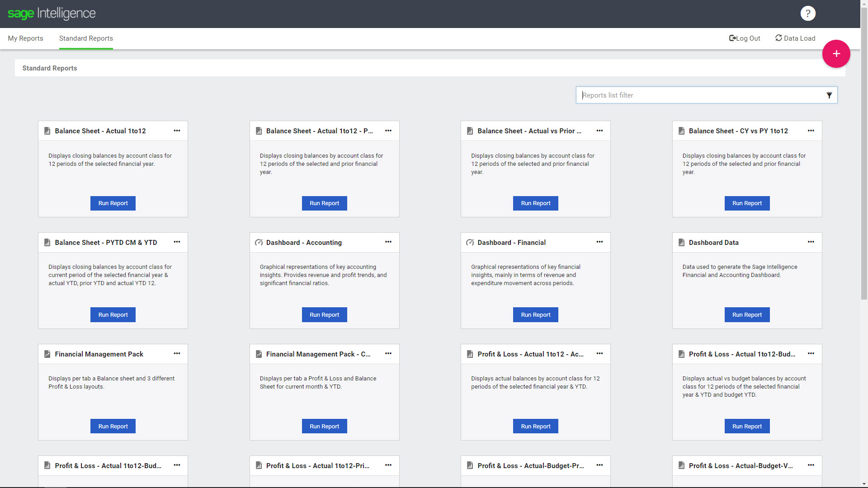Open options for Profit & Loss - Actual-Budget-V...
Viewport: 868px width, 488px height.
(811, 465)
